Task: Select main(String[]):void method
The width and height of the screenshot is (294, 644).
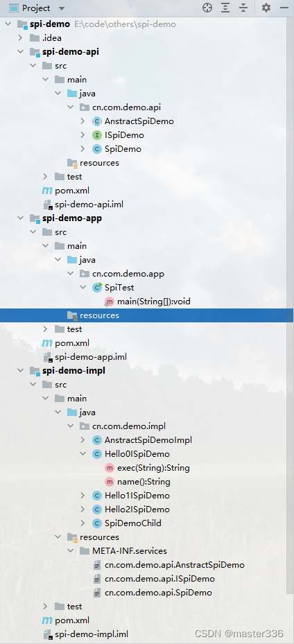Action: (x=153, y=302)
